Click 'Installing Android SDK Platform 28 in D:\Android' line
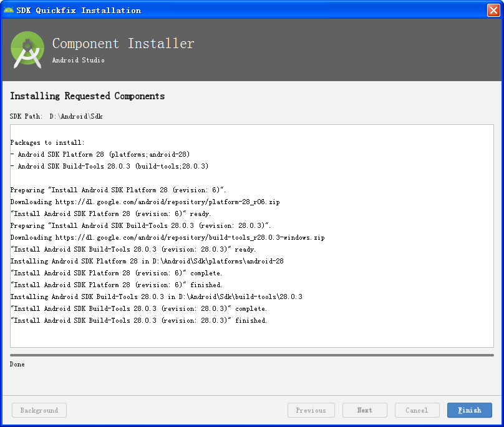Image resolution: width=504 pixels, height=427 pixels. [147, 262]
